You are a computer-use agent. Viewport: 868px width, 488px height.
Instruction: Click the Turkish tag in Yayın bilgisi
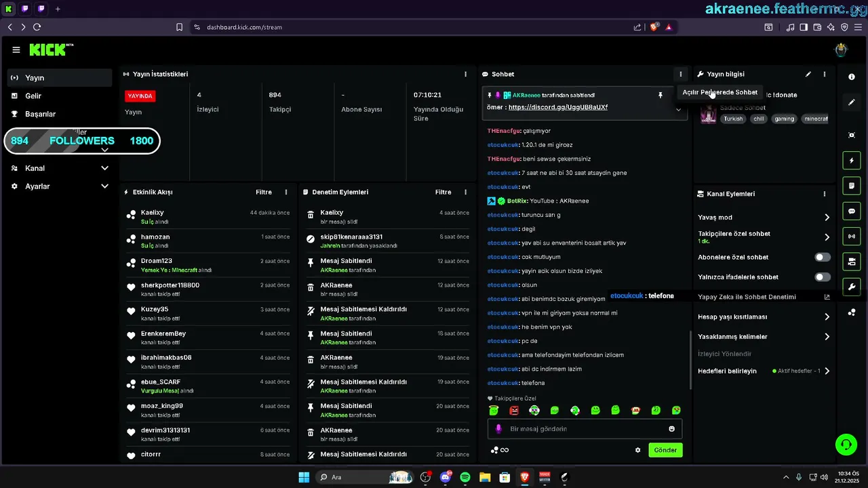tap(733, 119)
